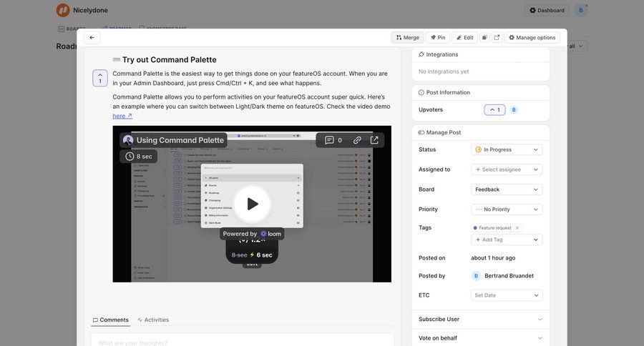644x346 pixels.
Task: Open the Select assignee dropdown
Action: (507, 169)
